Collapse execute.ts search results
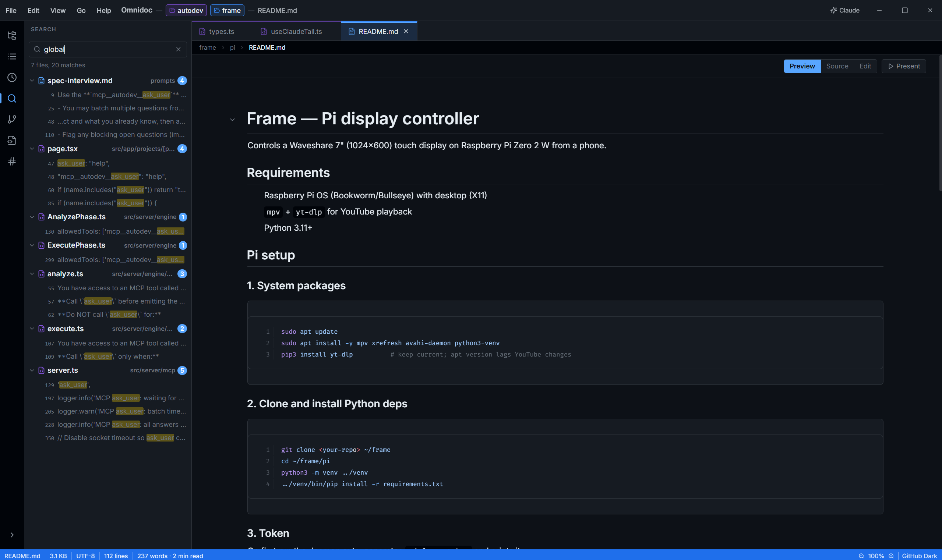This screenshot has height=560, width=942. click(x=32, y=329)
